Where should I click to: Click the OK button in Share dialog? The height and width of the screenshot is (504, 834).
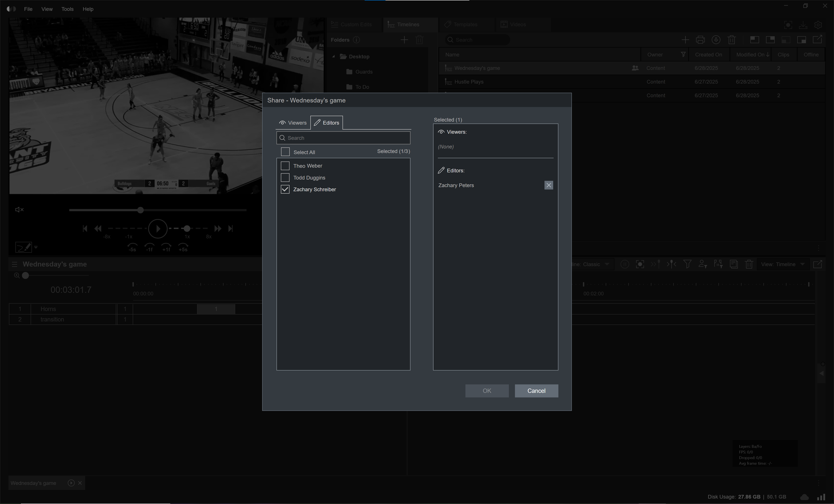(x=487, y=391)
